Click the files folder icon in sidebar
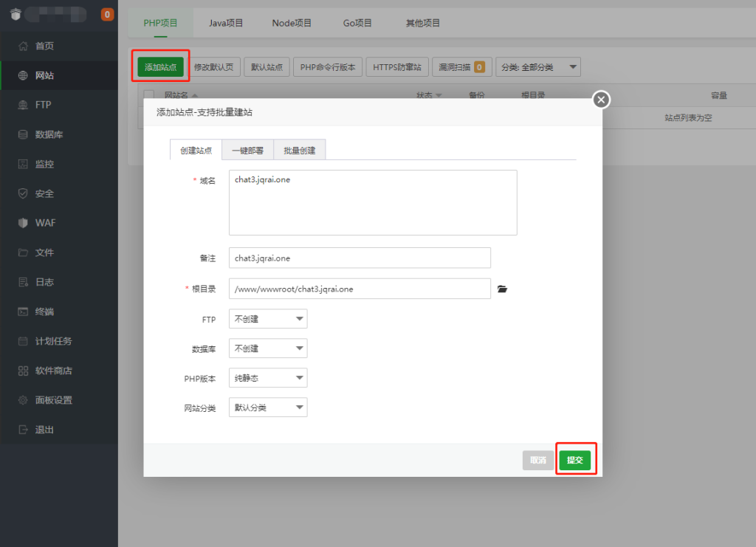Image resolution: width=756 pixels, height=547 pixels. click(x=23, y=252)
